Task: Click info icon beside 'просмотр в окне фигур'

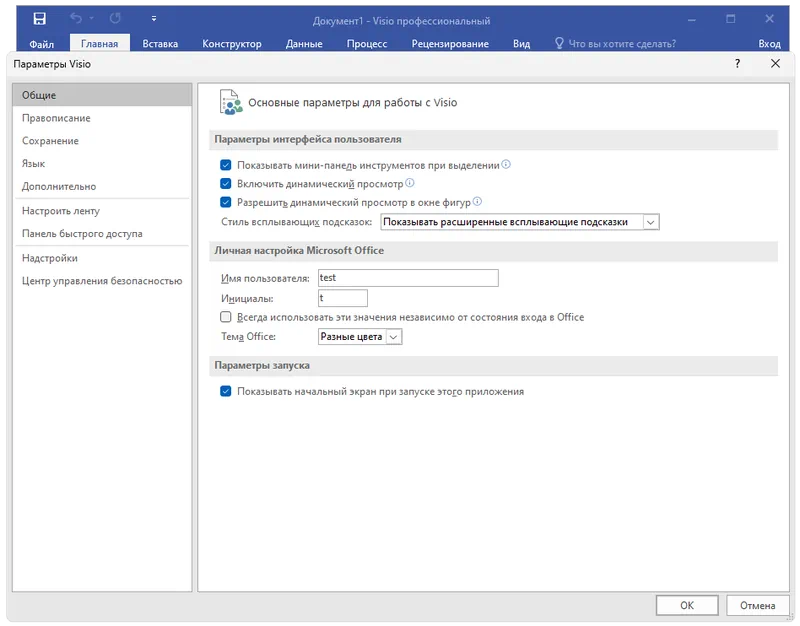Action: point(477,202)
